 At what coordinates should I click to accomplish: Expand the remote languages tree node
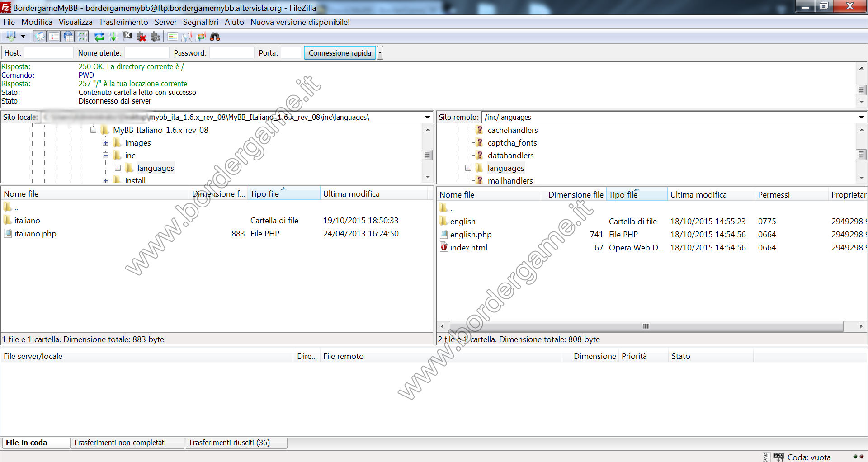tap(468, 168)
